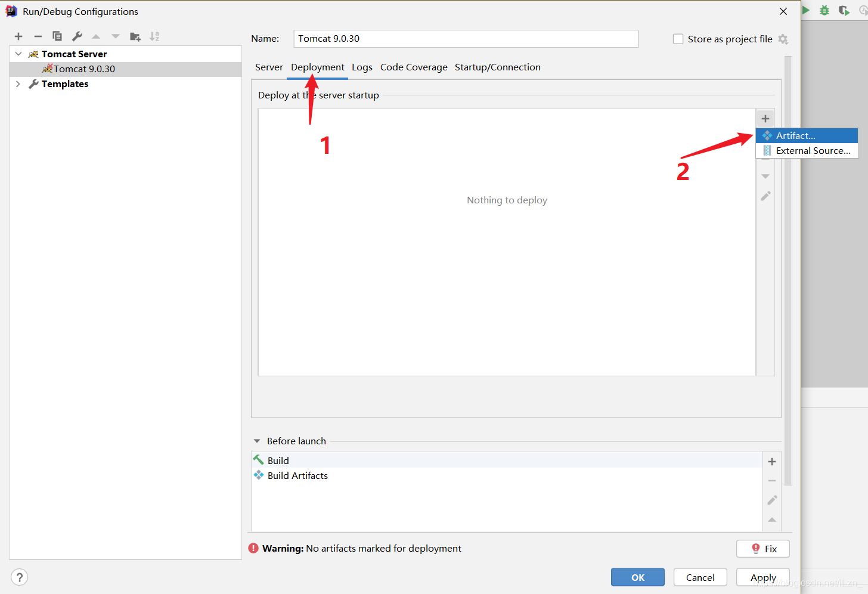The width and height of the screenshot is (868, 594).
Task: Click Run icon in main IDE window
Action: [805, 10]
